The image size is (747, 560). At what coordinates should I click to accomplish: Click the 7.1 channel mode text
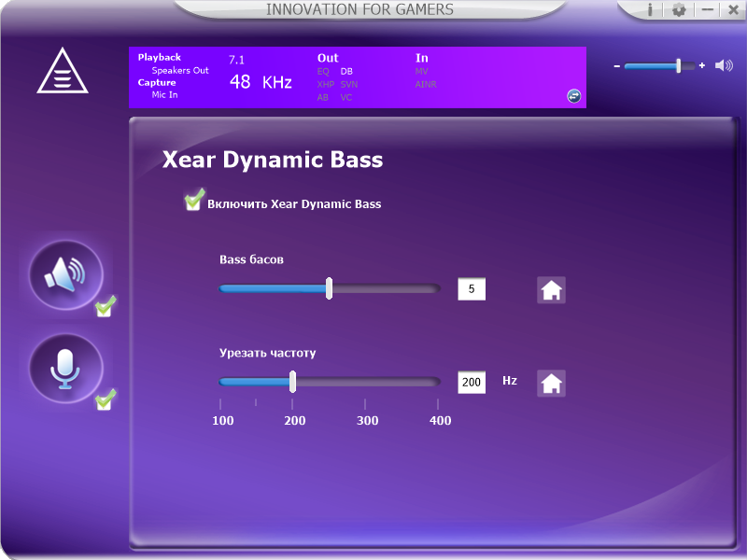click(x=236, y=60)
